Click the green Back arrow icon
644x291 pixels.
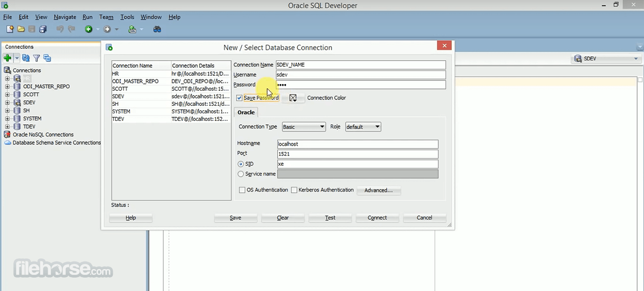click(89, 29)
